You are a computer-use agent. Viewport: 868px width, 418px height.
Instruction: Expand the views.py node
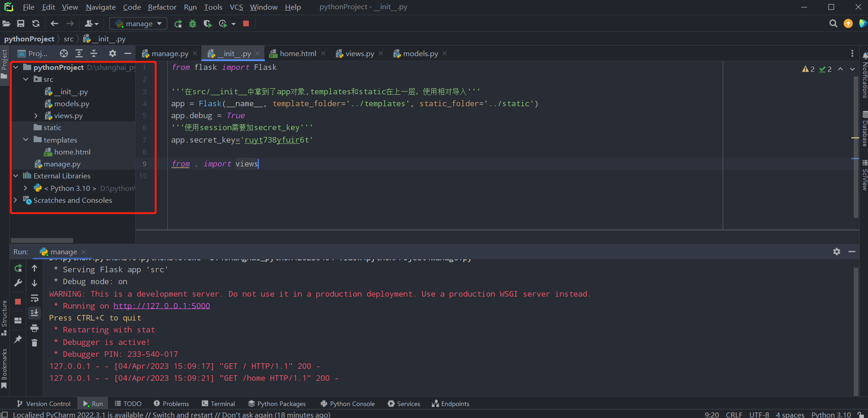[x=36, y=115]
